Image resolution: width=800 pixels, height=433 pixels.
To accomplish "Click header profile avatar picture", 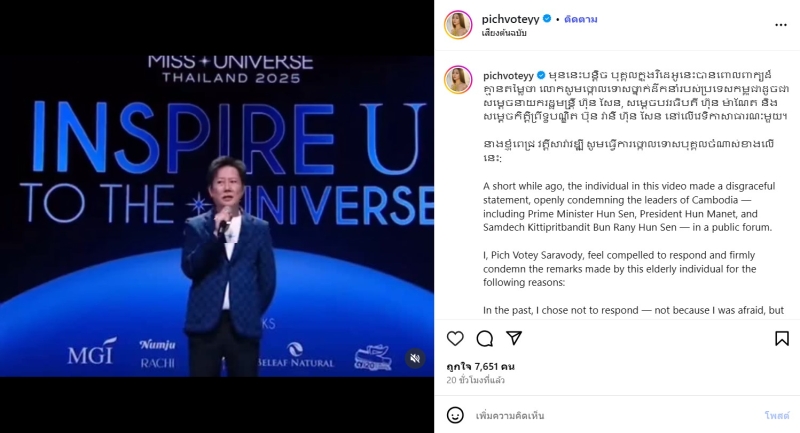I will (x=458, y=24).
